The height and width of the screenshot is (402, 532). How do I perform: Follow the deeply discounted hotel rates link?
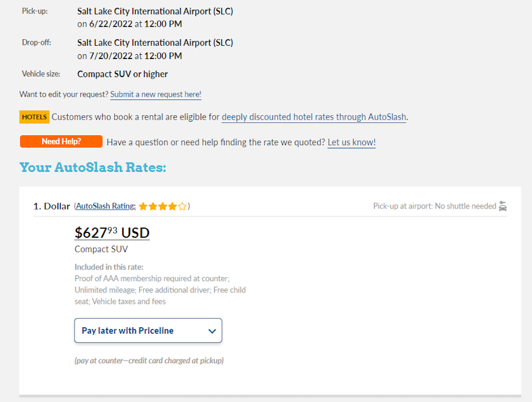point(314,117)
